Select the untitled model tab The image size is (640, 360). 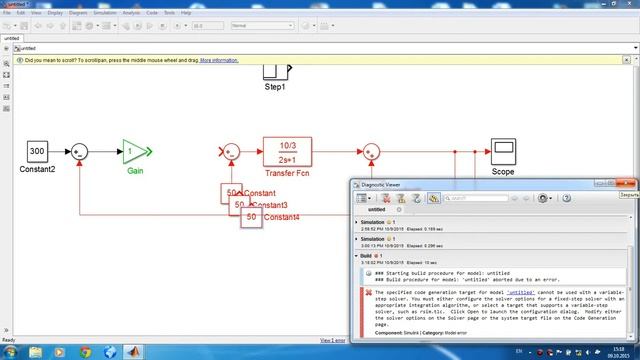(x=12, y=38)
